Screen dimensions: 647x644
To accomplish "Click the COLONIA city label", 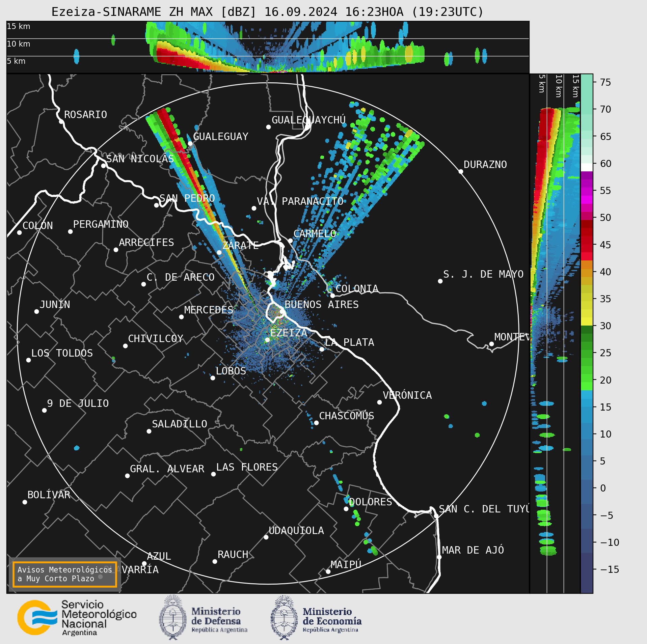I will pos(357,289).
